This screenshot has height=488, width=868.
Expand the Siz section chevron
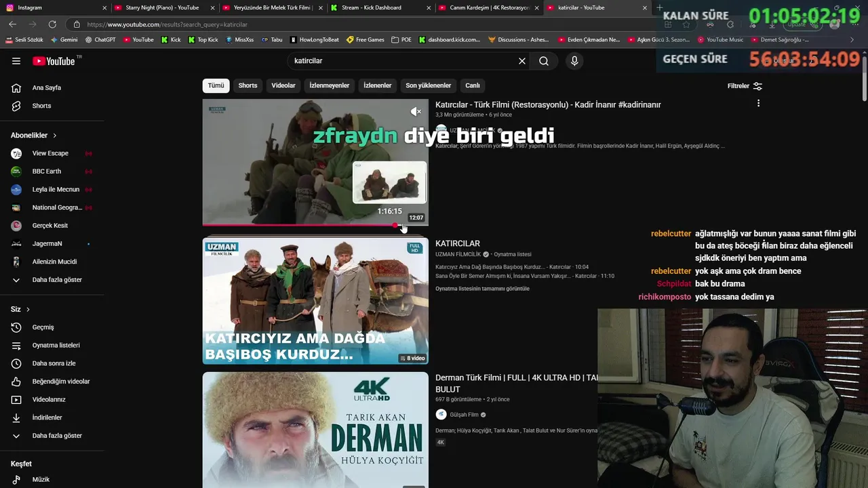(x=28, y=309)
